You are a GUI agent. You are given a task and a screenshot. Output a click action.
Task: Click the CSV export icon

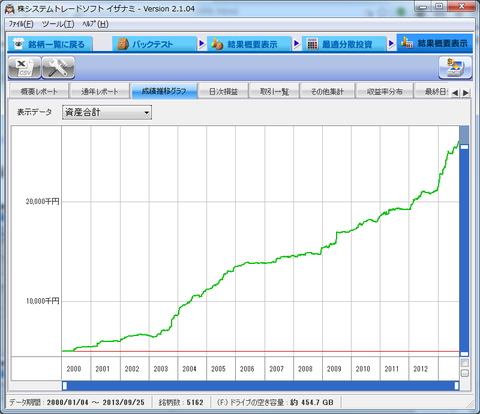coord(25,68)
